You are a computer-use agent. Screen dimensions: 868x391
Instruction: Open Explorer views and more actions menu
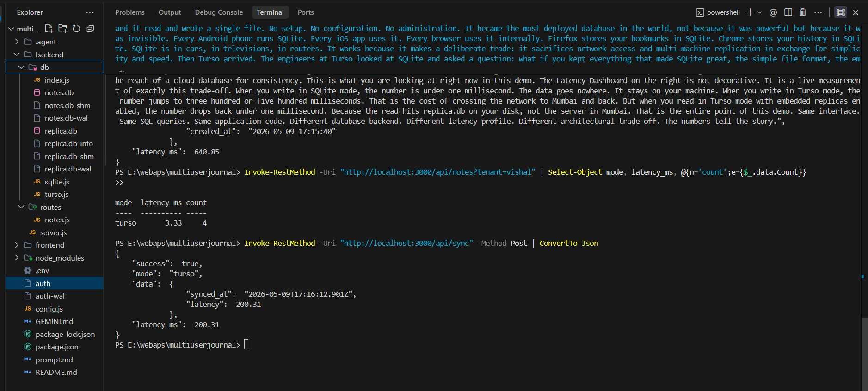pos(90,12)
